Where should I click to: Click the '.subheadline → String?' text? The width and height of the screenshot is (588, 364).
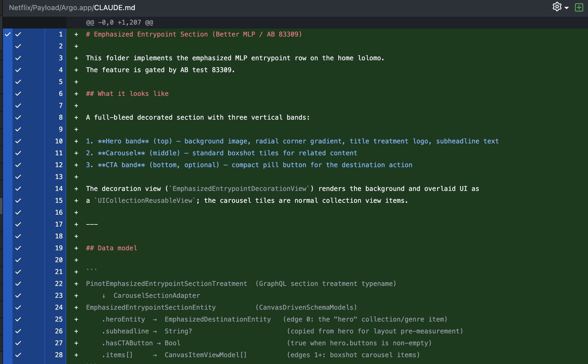(x=147, y=331)
